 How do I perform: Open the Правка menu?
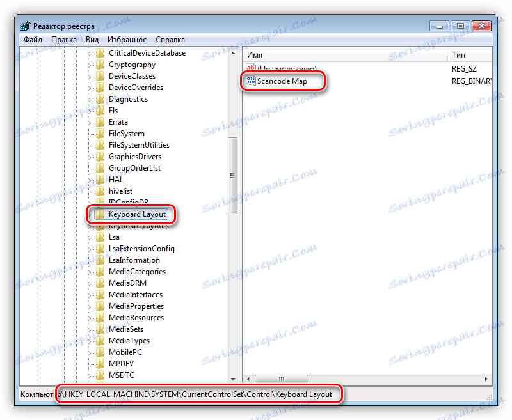pos(63,39)
